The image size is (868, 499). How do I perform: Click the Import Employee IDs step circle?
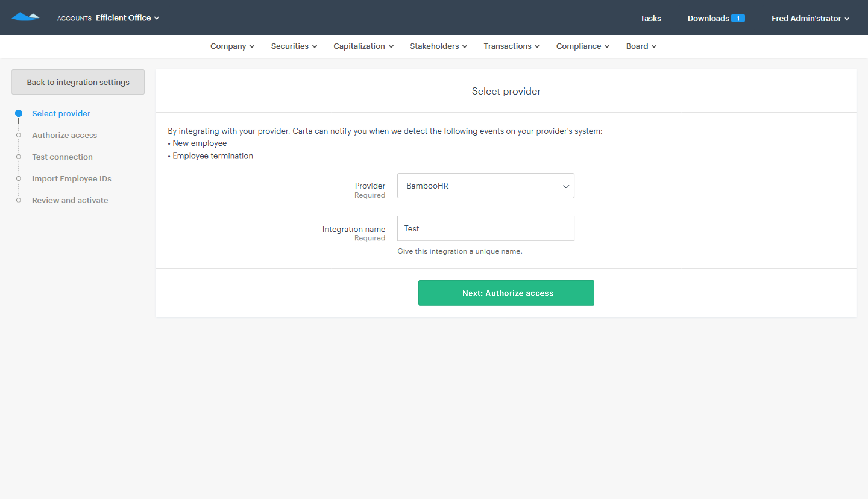click(19, 179)
